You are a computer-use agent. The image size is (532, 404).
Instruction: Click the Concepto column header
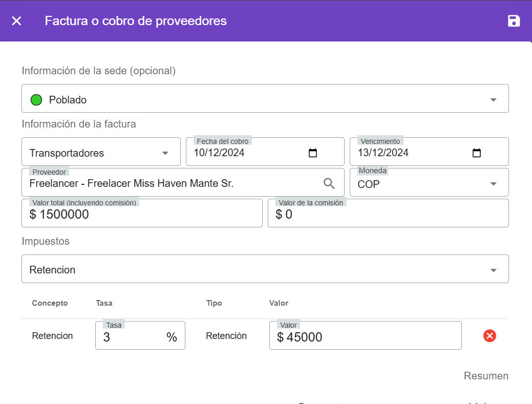pos(50,303)
